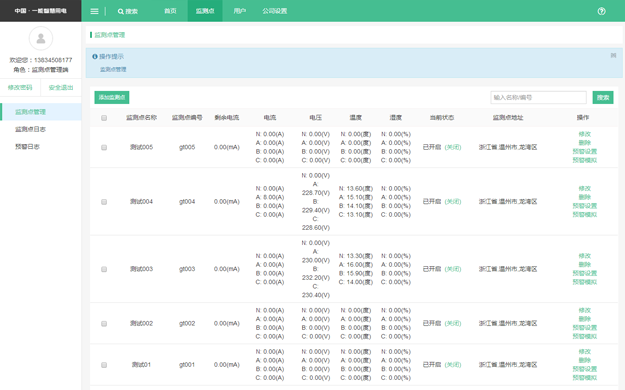This screenshot has width=625, height=390.
Task: Open 预警设置 for 测试01
Action: point(585,369)
